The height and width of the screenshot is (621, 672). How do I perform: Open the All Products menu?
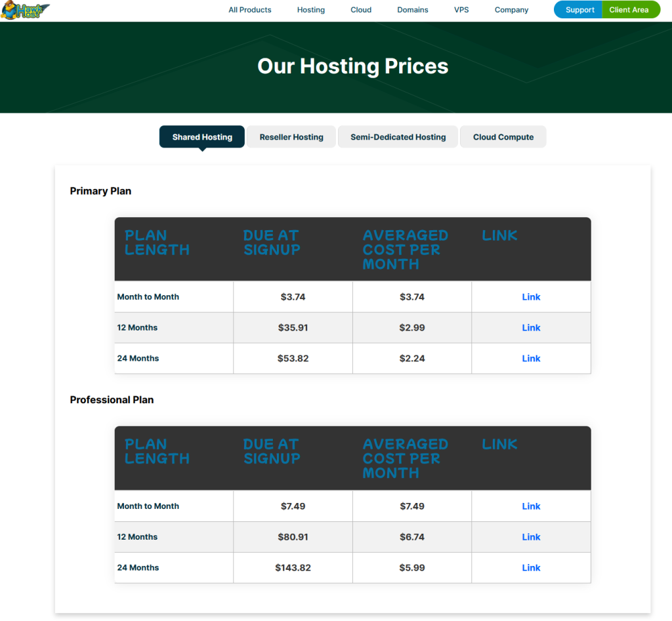(x=249, y=10)
